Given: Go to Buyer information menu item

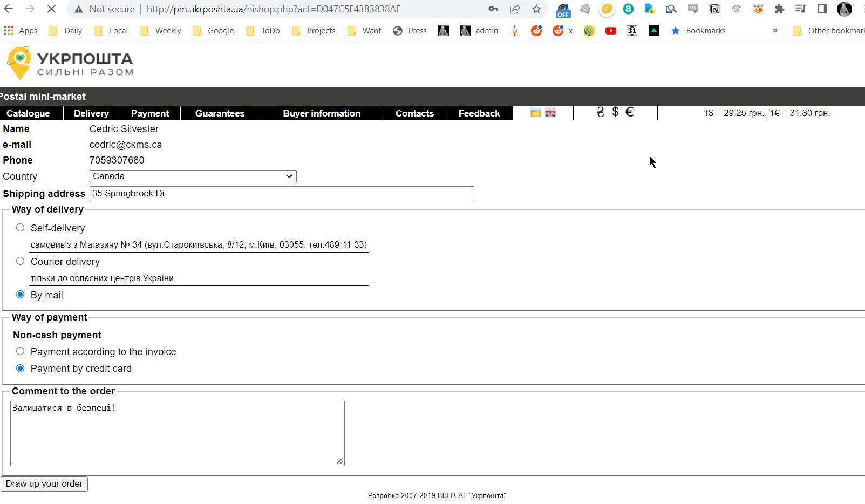Looking at the screenshot, I should click(x=322, y=113).
